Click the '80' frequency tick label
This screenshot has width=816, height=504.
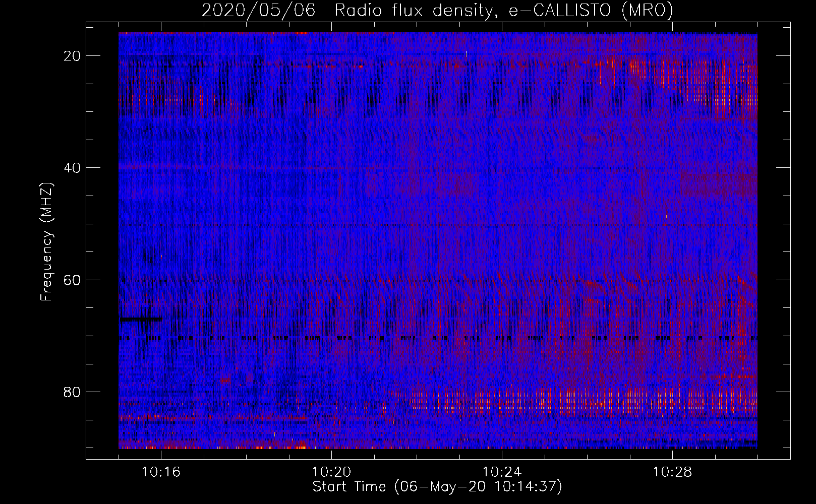point(73,392)
